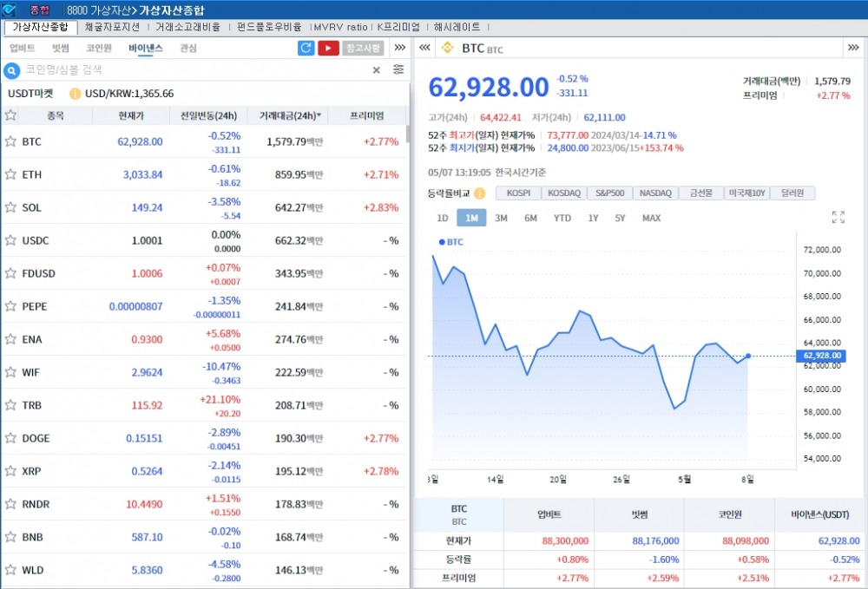Click the refresh data icon
Screen dimensions: 868x589
pyautogui.click(x=306, y=48)
